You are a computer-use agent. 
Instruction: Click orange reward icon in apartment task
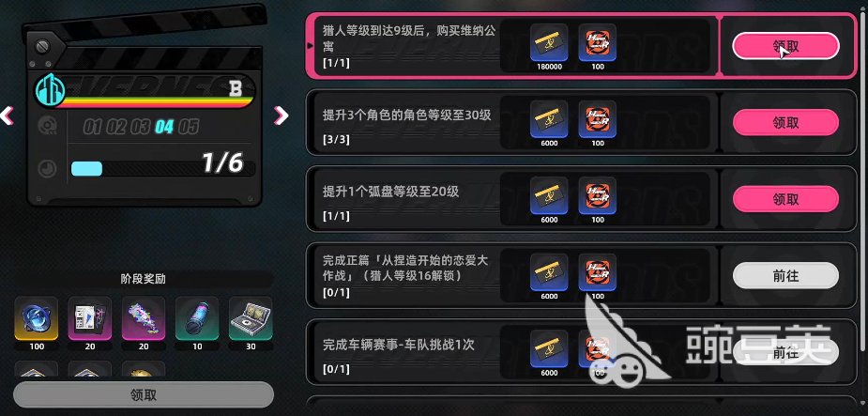click(x=598, y=42)
